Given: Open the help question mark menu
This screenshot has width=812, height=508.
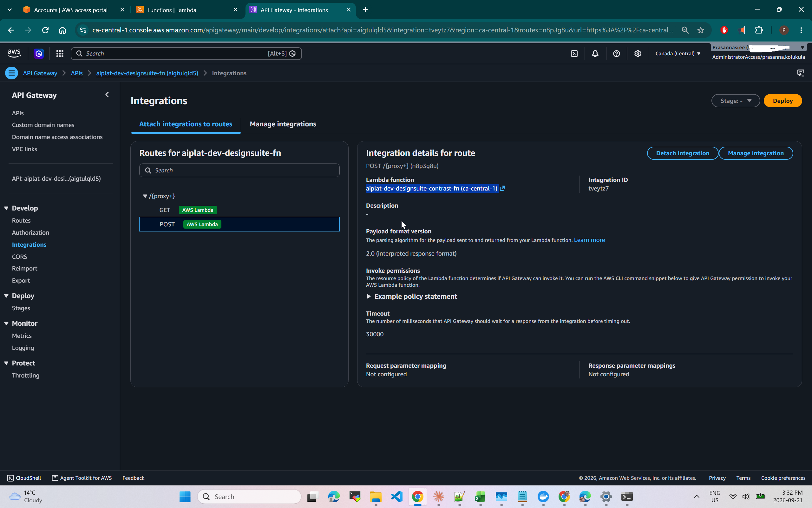Looking at the screenshot, I should click(x=616, y=53).
